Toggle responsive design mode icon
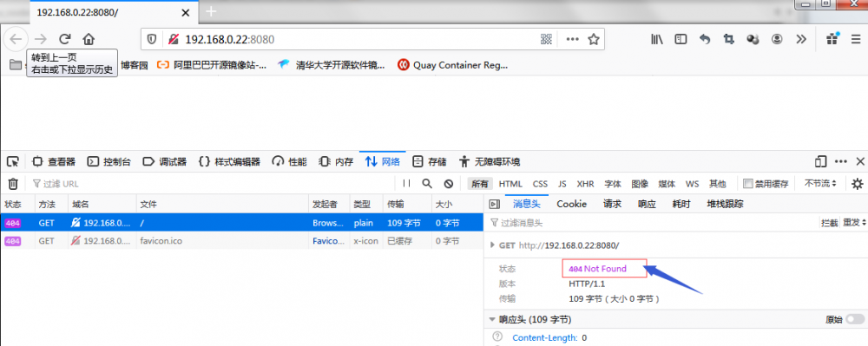Viewport: 868px width, 346px height. pyautogui.click(x=820, y=161)
